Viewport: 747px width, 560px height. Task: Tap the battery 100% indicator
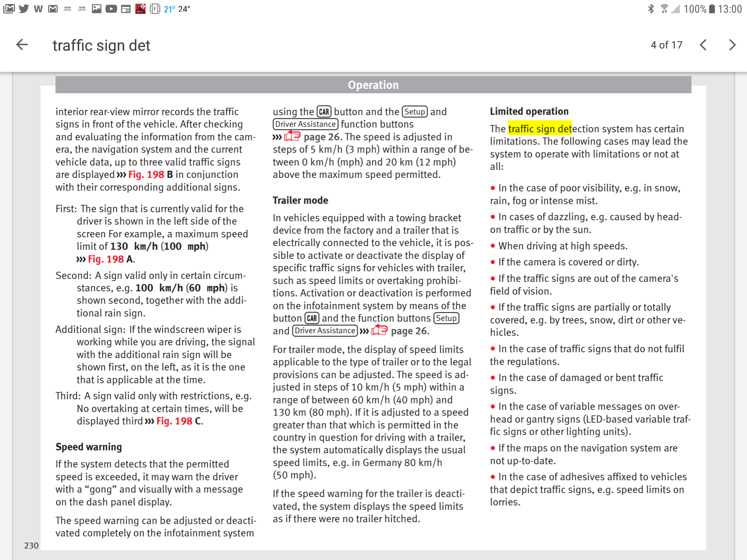695,9
